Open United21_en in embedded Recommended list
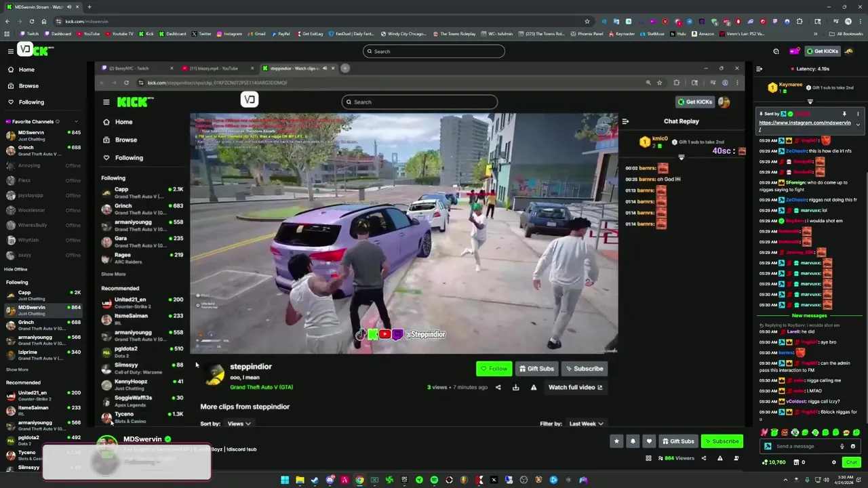The image size is (868, 488). [142, 303]
